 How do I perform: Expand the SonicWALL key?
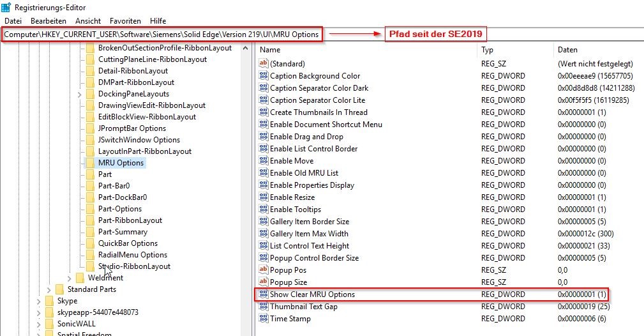[38, 325]
